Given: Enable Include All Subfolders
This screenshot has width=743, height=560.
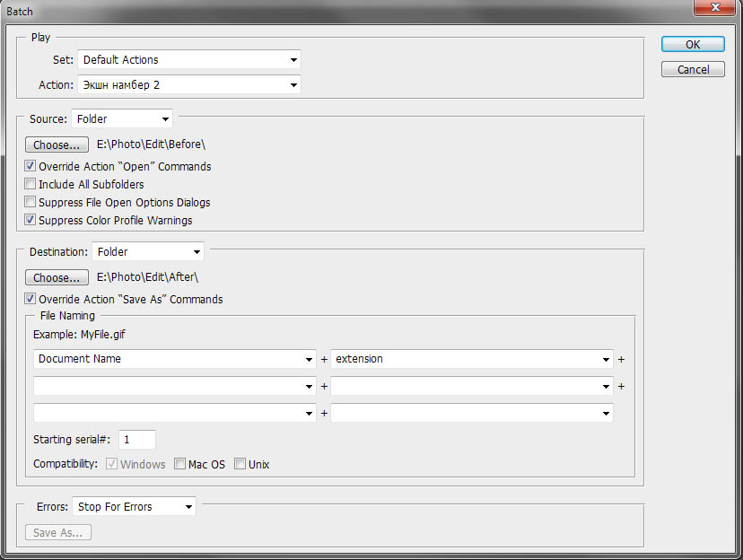Looking at the screenshot, I should 31,185.
